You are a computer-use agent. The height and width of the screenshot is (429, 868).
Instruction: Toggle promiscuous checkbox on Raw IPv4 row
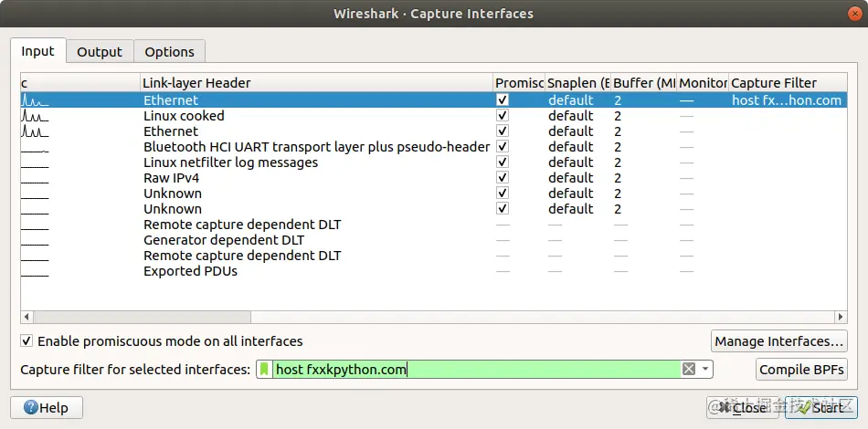coord(503,177)
